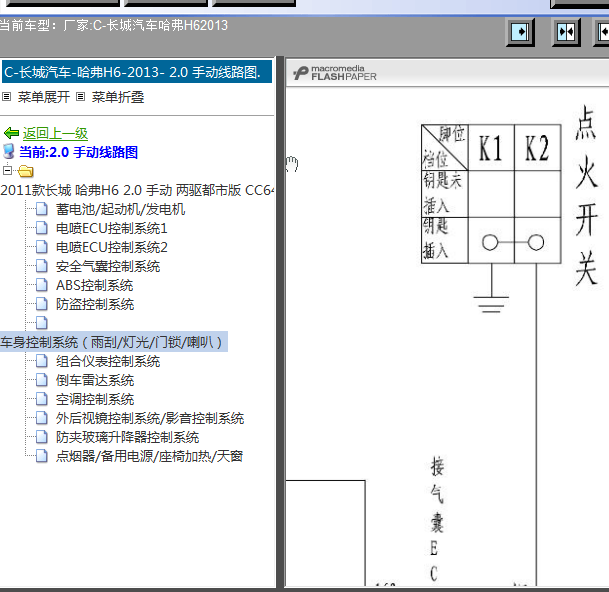The height and width of the screenshot is (592, 609).
Task: Click page icon beside 倒车雷达系统
Action: click(42, 380)
